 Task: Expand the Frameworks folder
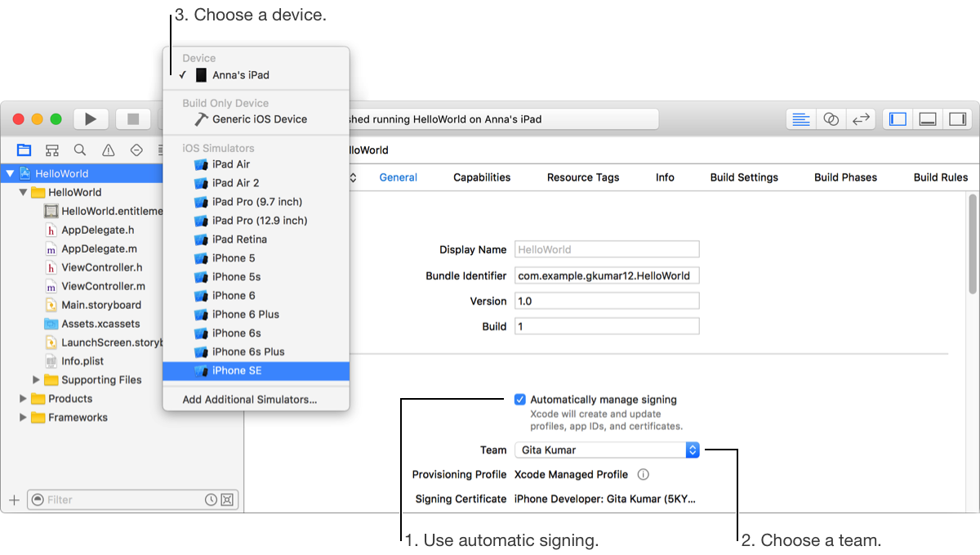tap(23, 418)
